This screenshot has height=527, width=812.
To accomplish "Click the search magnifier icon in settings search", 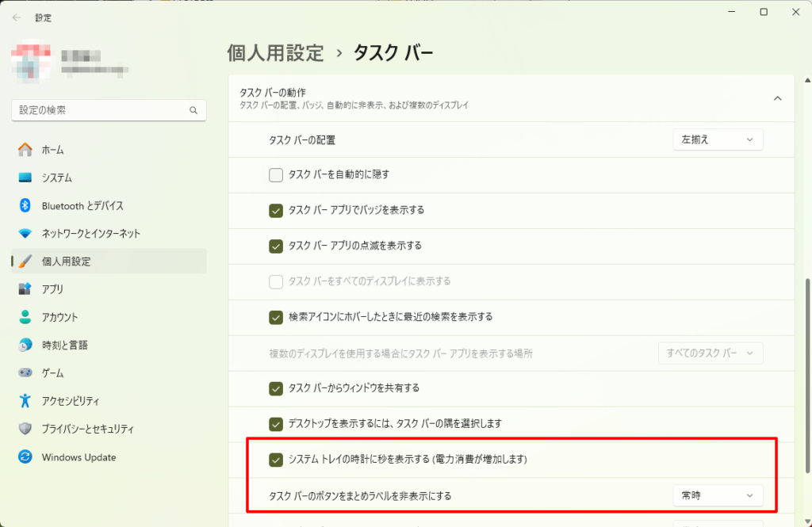I will click(193, 110).
